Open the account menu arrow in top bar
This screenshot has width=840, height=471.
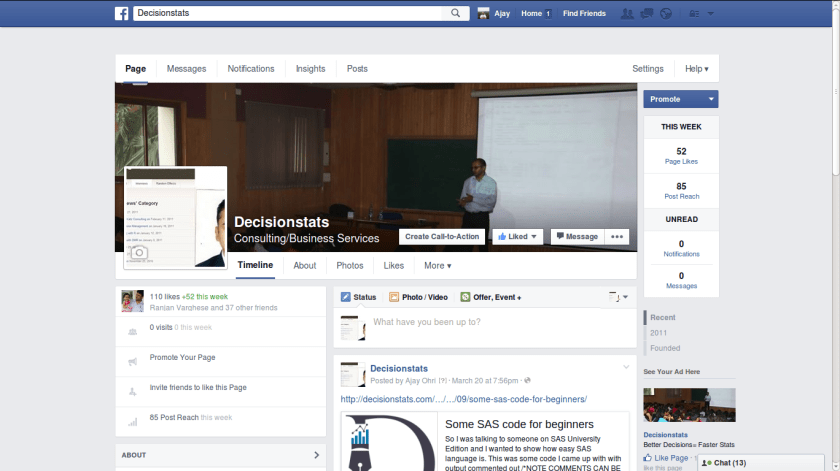pos(710,14)
